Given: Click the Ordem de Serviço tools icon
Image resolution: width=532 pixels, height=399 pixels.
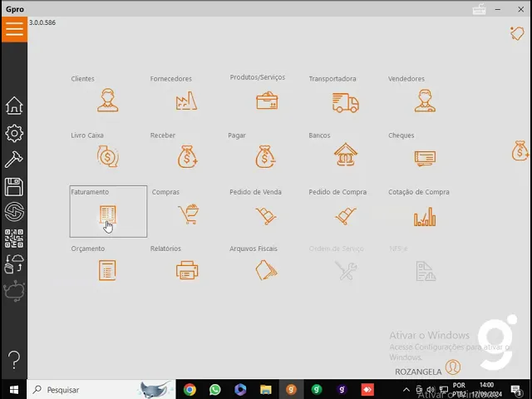Looking at the screenshot, I should [x=346, y=270].
